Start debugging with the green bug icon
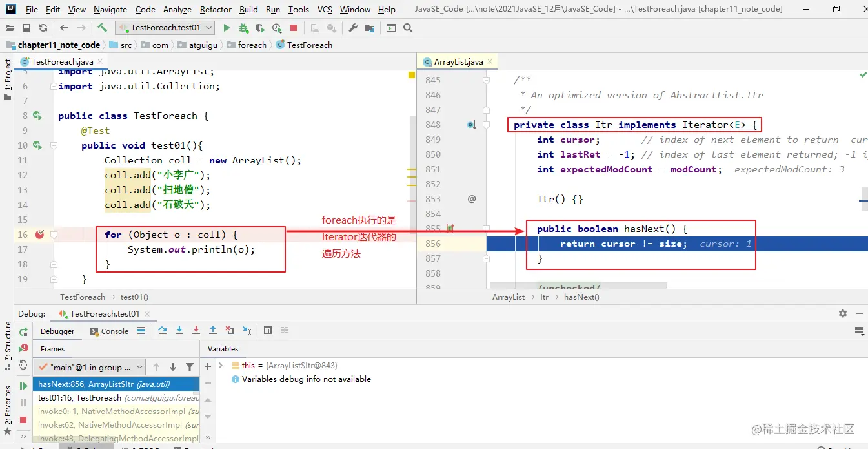 [x=243, y=28]
